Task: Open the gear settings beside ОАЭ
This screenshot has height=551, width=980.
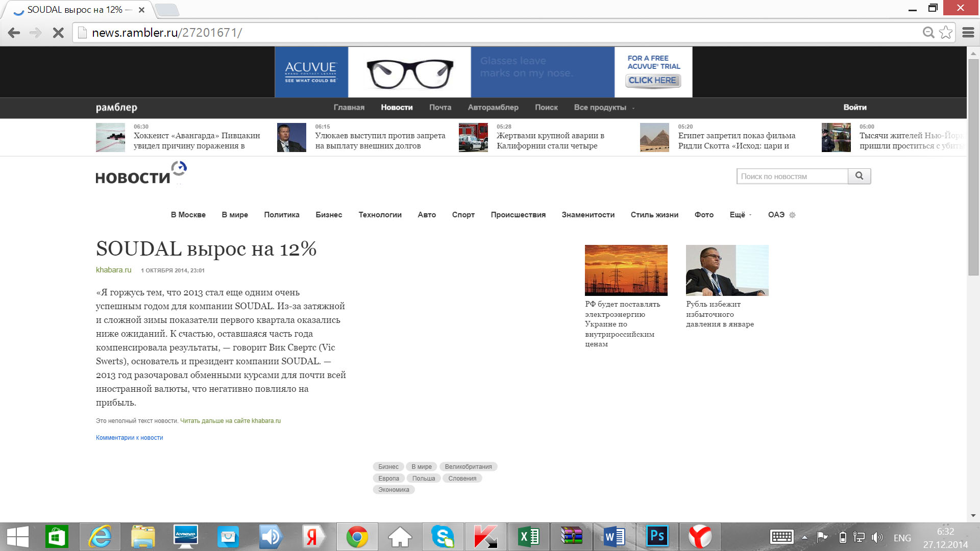Action: [x=792, y=215]
